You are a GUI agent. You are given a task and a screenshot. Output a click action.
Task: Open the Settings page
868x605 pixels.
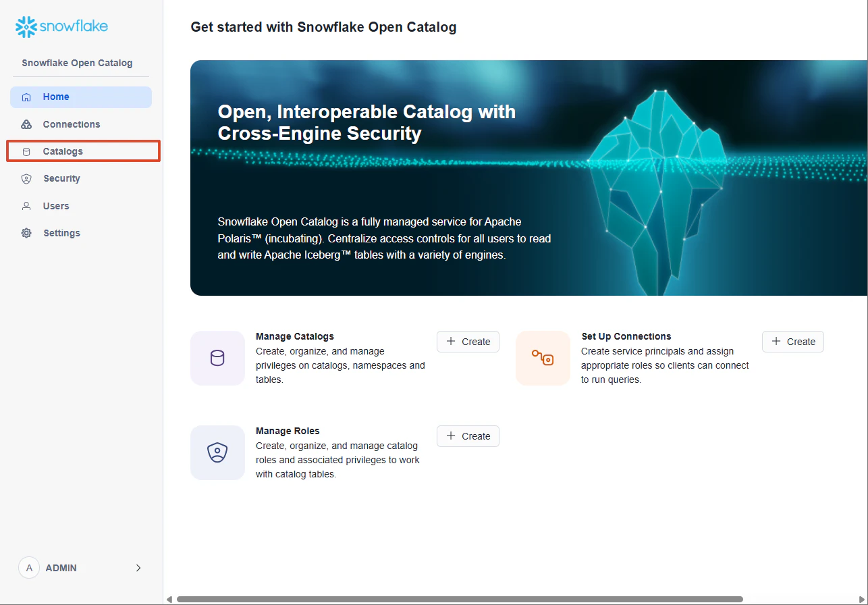[x=81, y=233]
